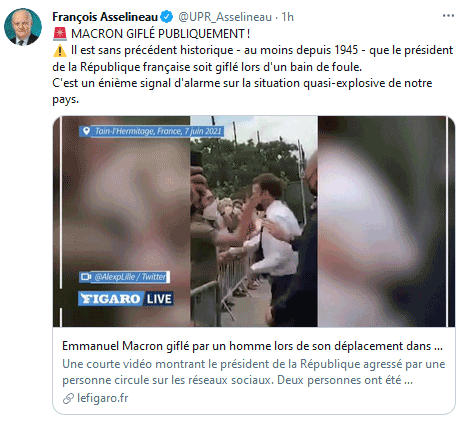
Task: Click the 'MACRON GIFLÉ PUBLIQUEMENT' tweet text
Action: click(161, 34)
